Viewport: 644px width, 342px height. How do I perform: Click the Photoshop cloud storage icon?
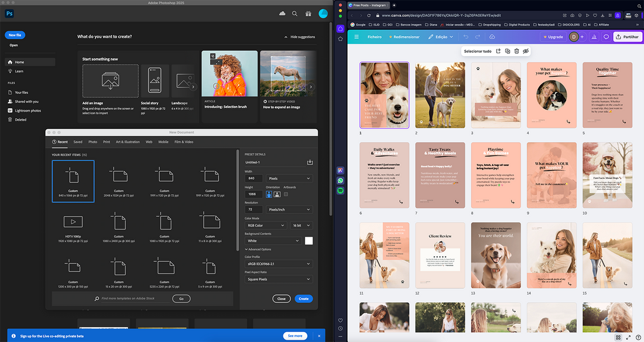(x=282, y=13)
